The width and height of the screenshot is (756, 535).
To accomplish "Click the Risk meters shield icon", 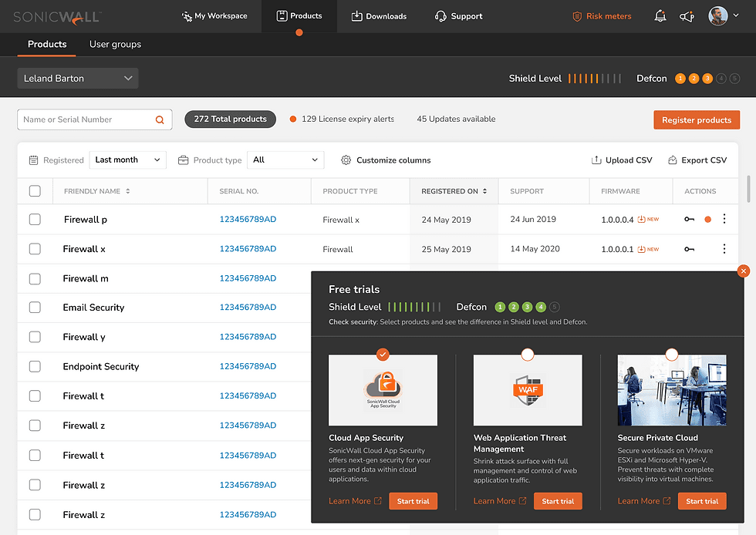I will [577, 16].
